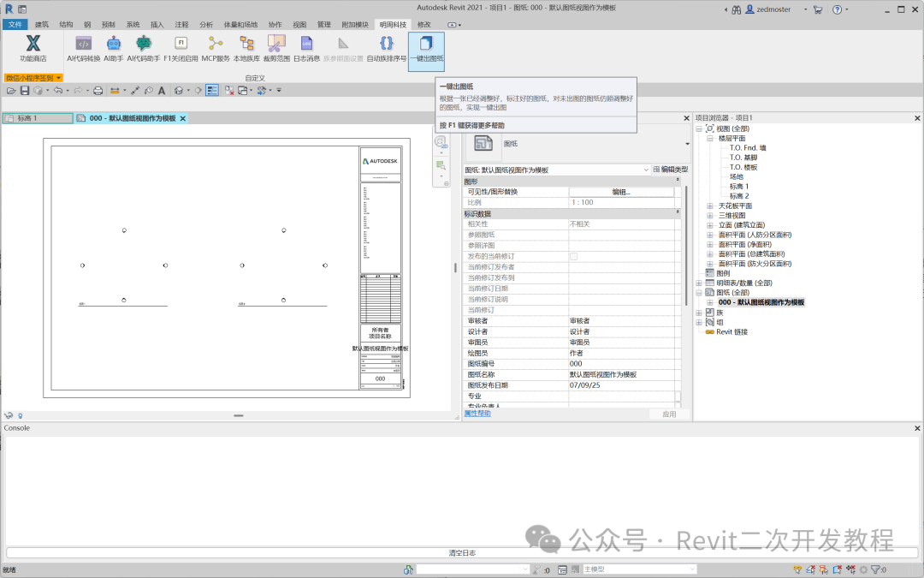Activate the 裁剪范围 crop tool
Image resolution: width=924 pixels, height=578 pixels.
[276, 48]
